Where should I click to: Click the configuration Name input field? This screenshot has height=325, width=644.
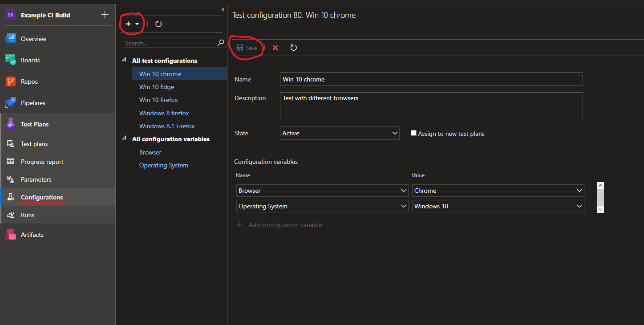click(431, 79)
